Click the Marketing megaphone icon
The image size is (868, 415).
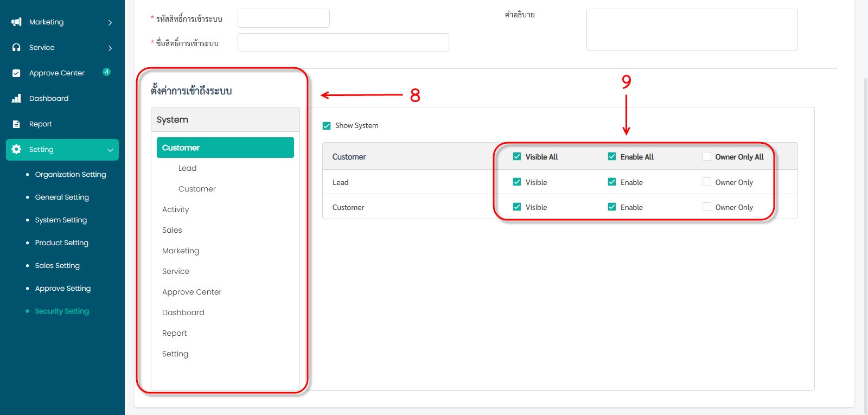pyautogui.click(x=16, y=22)
